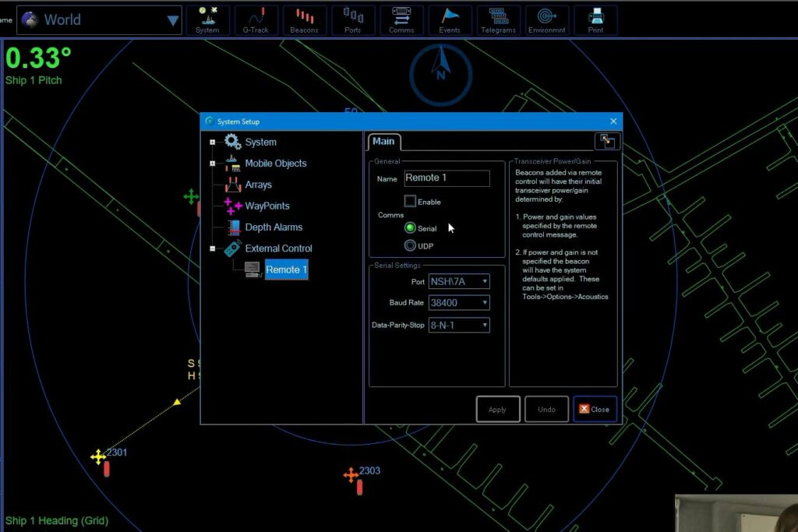Open the Telegrams toolbar button
The width and height of the screenshot is (798, 532).
tap(498, 20)
